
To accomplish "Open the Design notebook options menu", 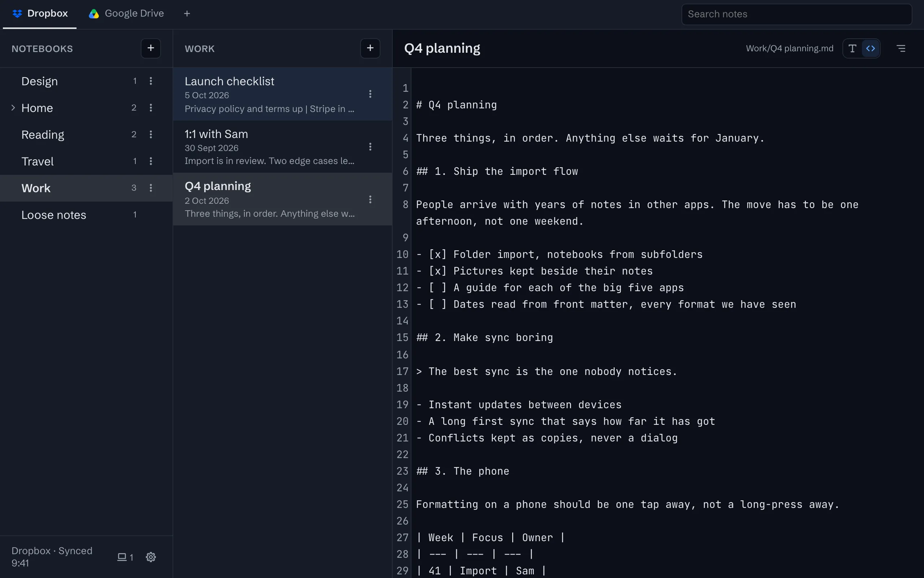I will click(x=151, y=81).
